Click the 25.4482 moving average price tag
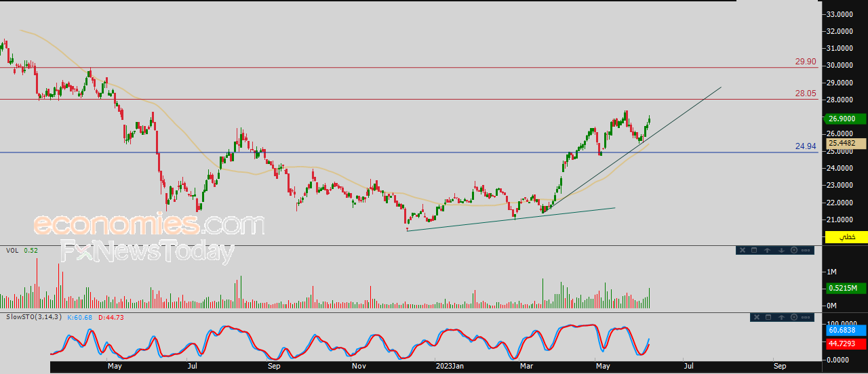 point(846,143)
